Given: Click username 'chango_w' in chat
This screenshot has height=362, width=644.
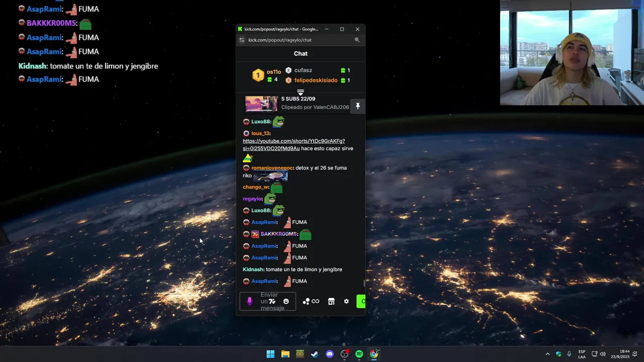Looking at the screenshot, I should pyautogui.click(x=256, y=187).
